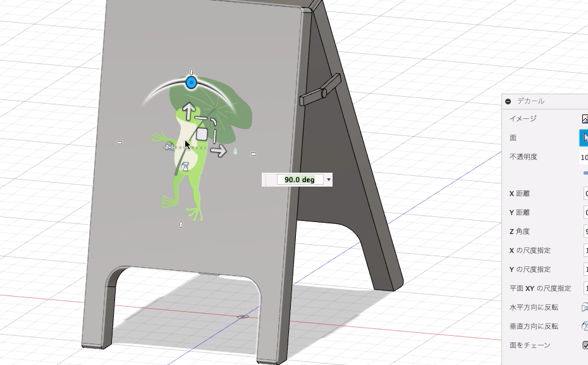
Task: Click the square free-move handle at the manipulator center
Action: tap(202, 134)
